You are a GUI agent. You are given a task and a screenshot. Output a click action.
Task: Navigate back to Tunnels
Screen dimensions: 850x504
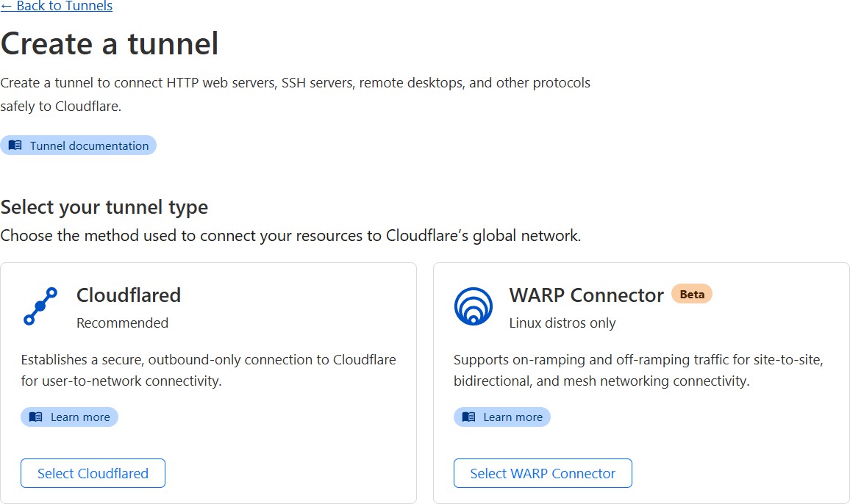click(57, 6)
